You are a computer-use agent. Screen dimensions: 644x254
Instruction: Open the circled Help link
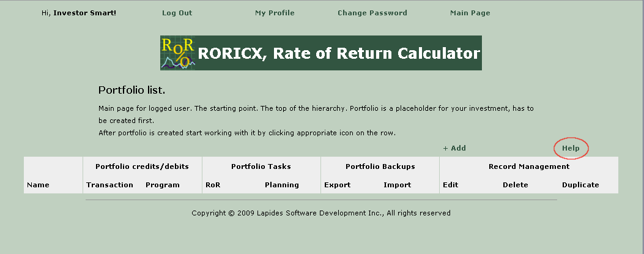pos(571,148)
